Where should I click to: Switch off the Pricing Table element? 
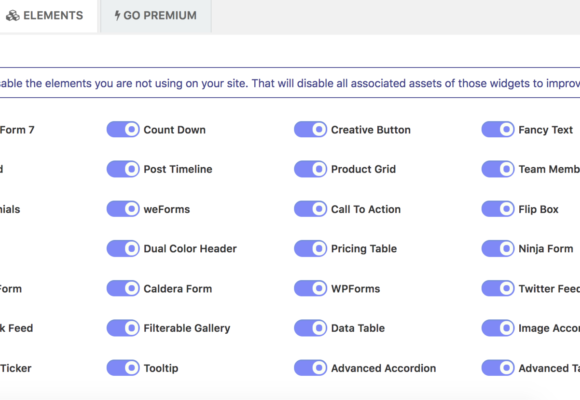point(310,248)
